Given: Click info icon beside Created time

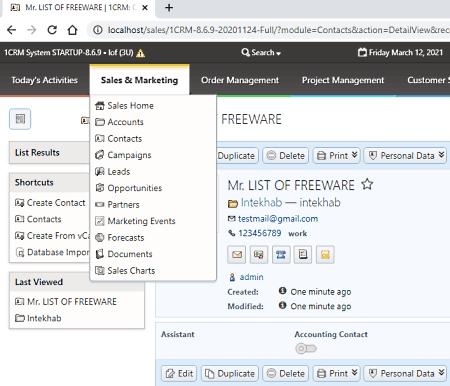Looking at the screenshot, I should 282,291.
